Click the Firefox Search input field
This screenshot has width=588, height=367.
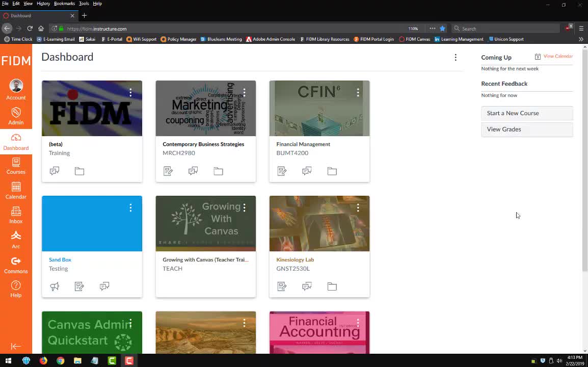(506, 29)
